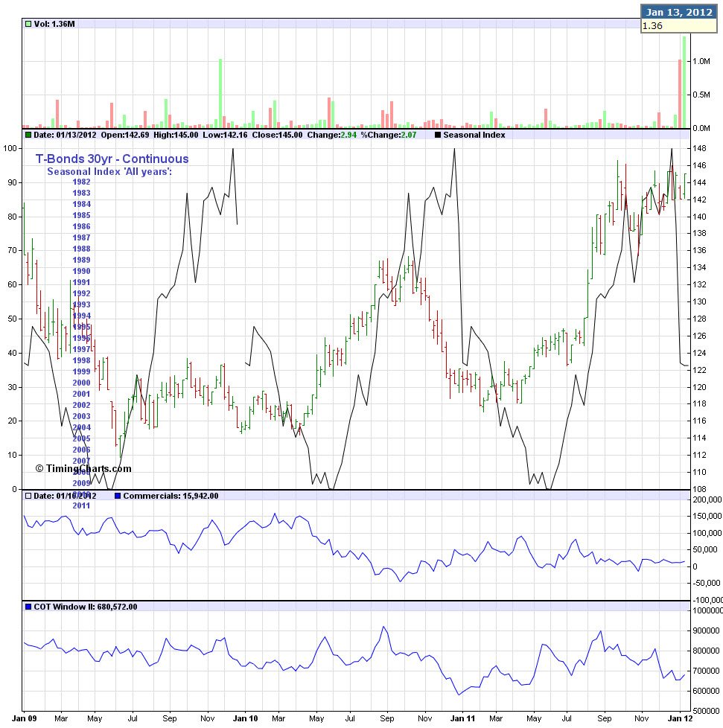The image size is (723, 728).
Task: Open the TimingCharts.com watermark link
Action: pos(83,468)
